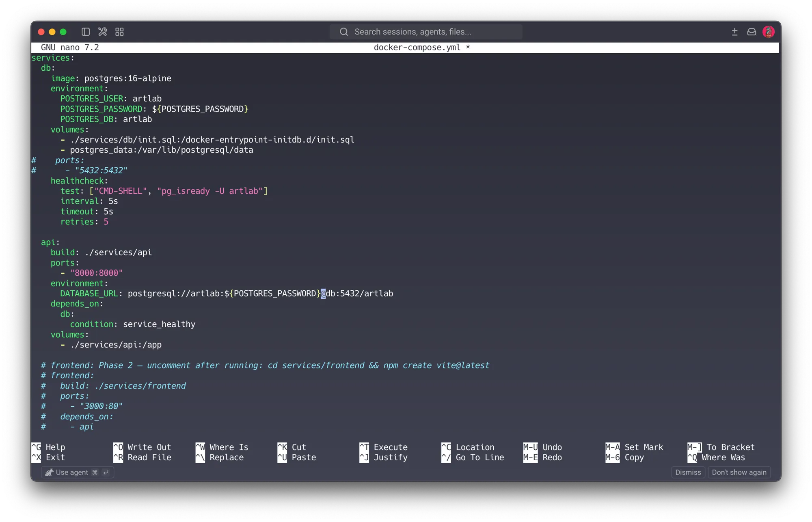The width and height of the screenshot is (812, 522).
Task: Click commented 'build: ./services/frontend' line
Action: click(114, 386)
